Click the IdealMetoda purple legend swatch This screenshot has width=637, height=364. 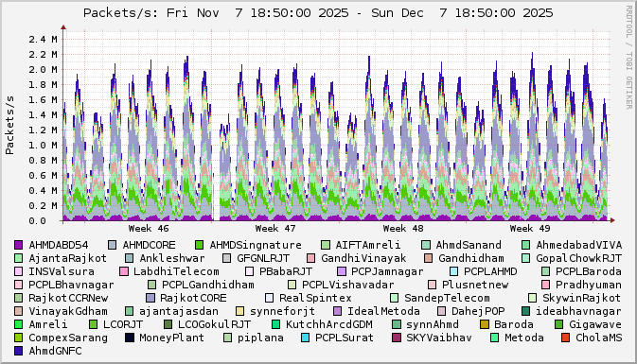click(337, 311)
